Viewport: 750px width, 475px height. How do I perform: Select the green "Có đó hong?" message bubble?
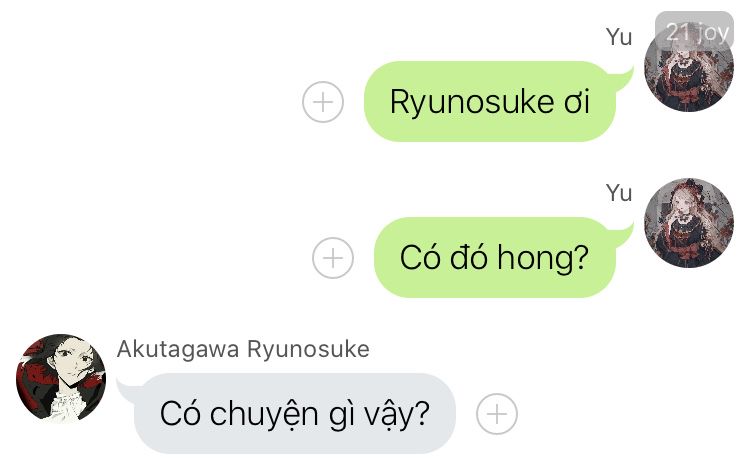point(495,257)
